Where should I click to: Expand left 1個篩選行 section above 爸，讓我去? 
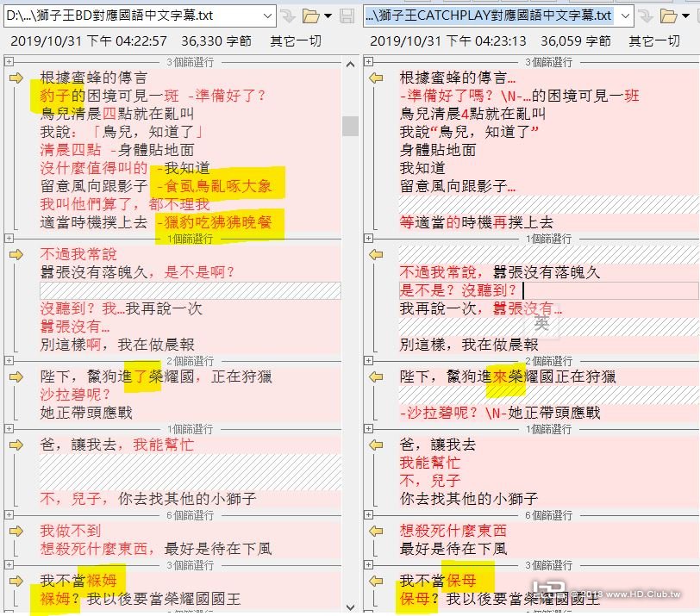click(9, 429)
